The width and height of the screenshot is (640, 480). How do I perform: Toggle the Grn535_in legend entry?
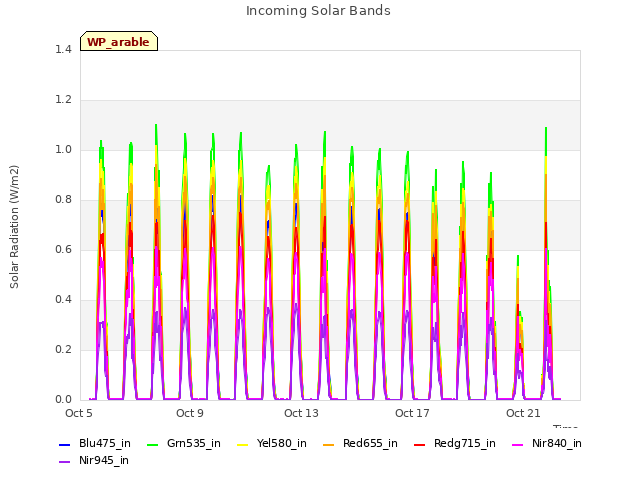click(184, 444)
